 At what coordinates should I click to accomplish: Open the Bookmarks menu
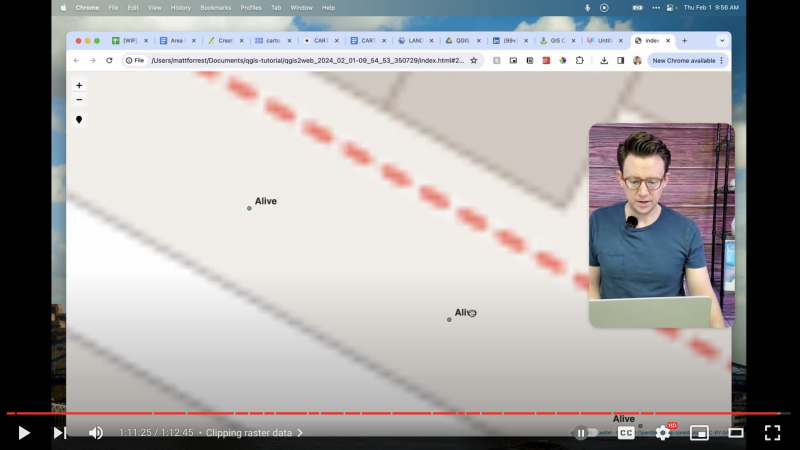pos(215,7)
